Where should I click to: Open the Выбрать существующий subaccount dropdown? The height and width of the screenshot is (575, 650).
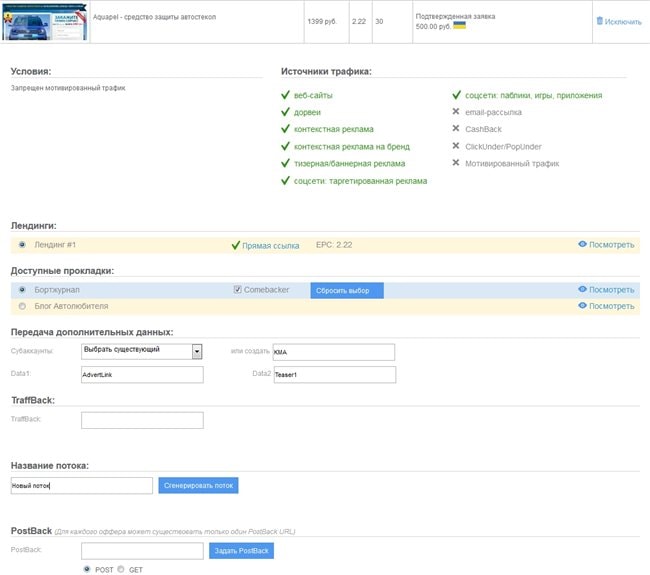[x=141, y=351]
